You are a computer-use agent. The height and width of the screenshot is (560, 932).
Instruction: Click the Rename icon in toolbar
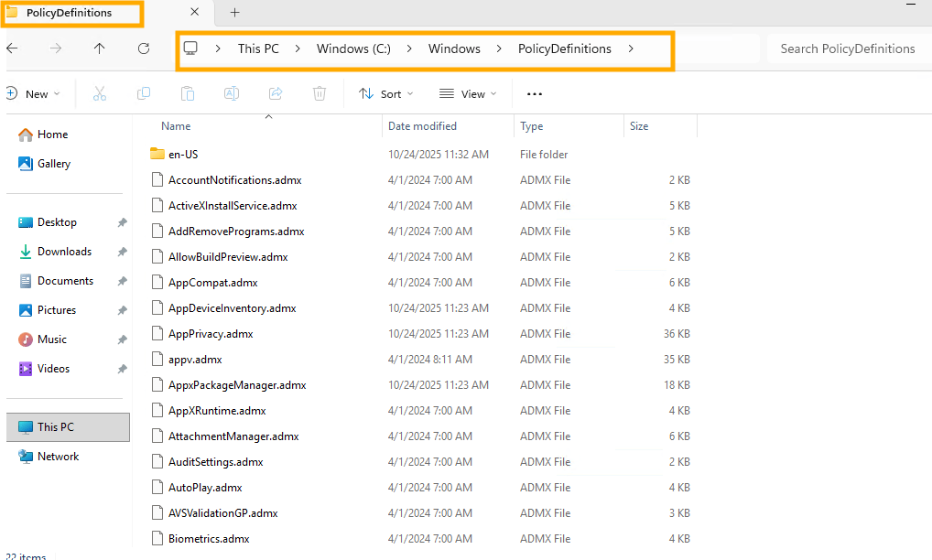(232, 93)
